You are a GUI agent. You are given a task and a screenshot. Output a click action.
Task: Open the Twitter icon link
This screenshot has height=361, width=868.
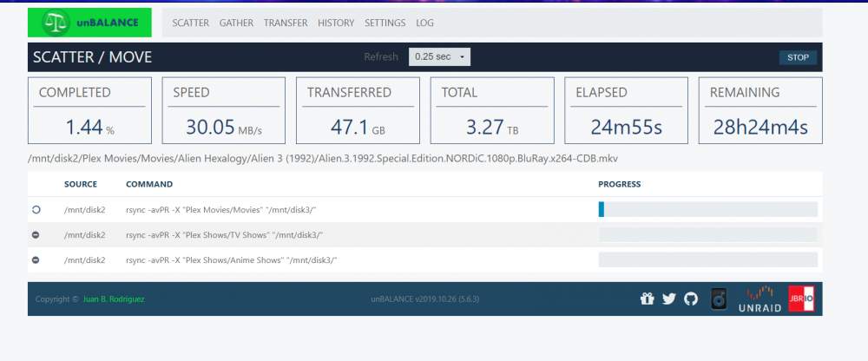[x=668, y=299]
